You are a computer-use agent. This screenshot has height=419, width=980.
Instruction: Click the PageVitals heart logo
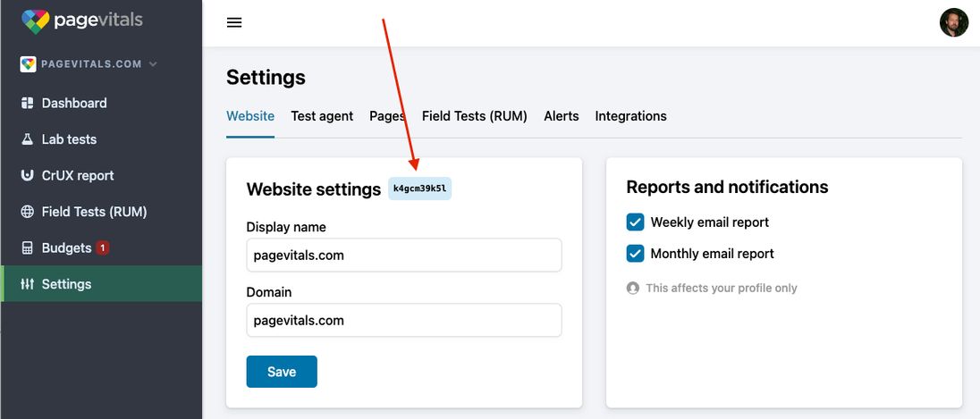pos(35,21)
